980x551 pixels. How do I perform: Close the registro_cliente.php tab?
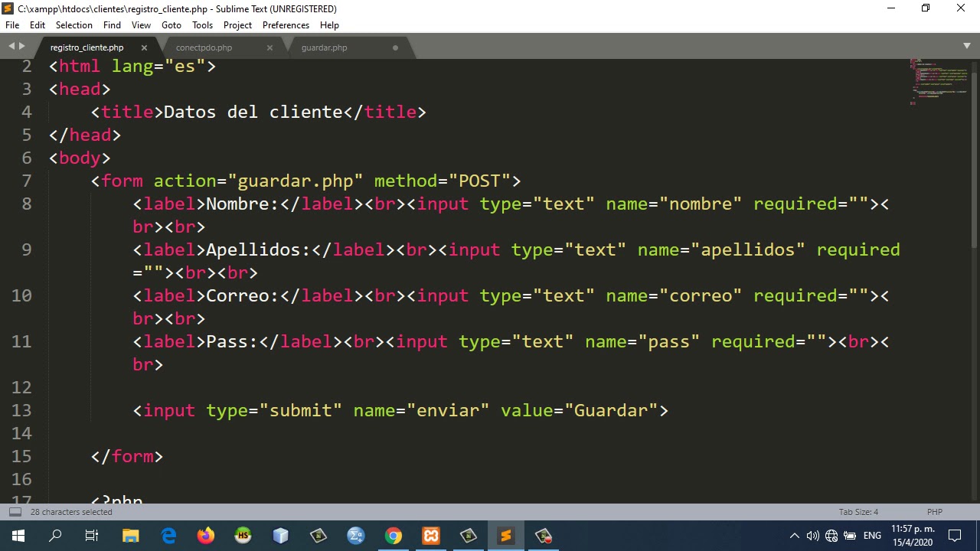[x=144, y=47]
